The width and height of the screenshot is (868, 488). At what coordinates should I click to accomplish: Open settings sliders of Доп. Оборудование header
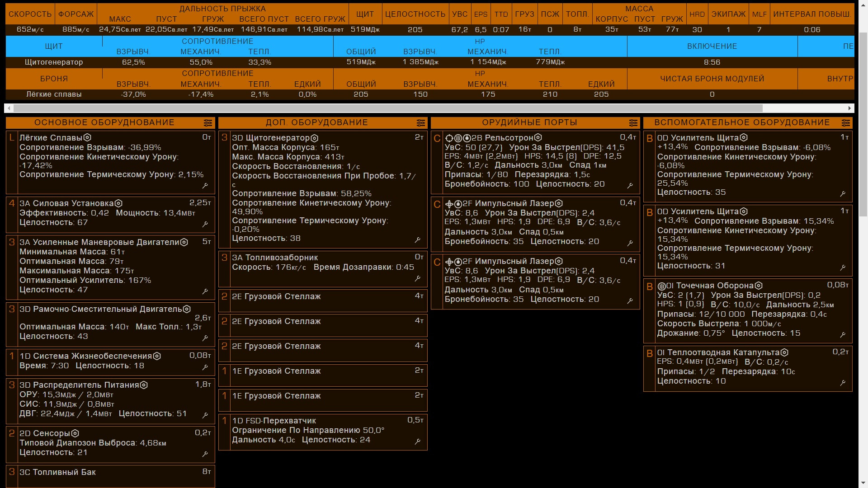tap(421, 123)
